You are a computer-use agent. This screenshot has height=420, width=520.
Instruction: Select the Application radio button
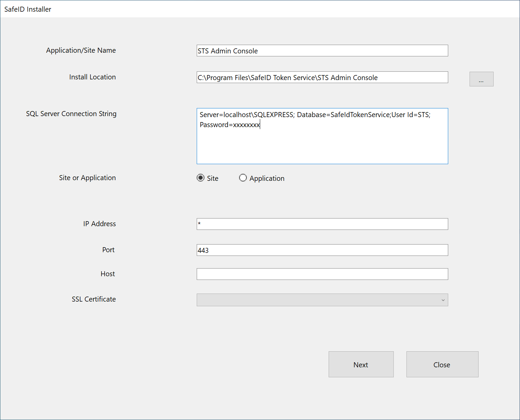pyautogui.click(x=243, y=178)
